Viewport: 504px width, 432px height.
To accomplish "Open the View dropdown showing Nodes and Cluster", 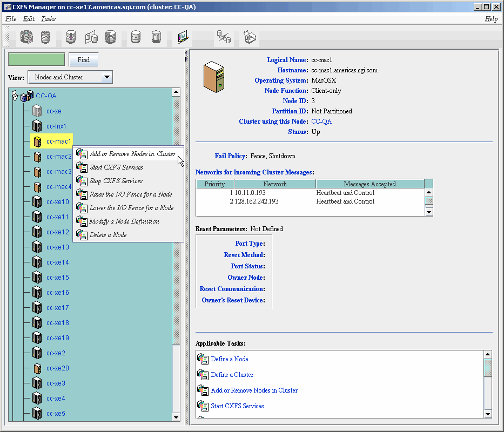I will 70,77.
